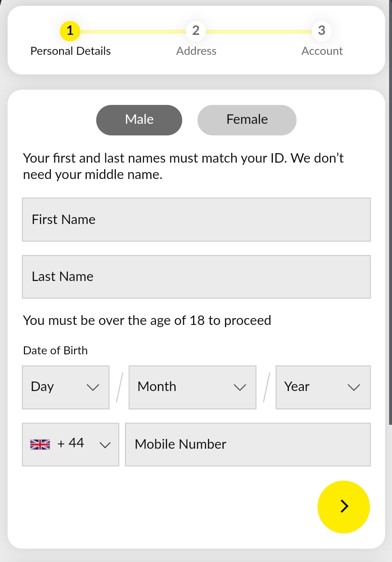Click the Month dropdown chevron

[240, 387]
